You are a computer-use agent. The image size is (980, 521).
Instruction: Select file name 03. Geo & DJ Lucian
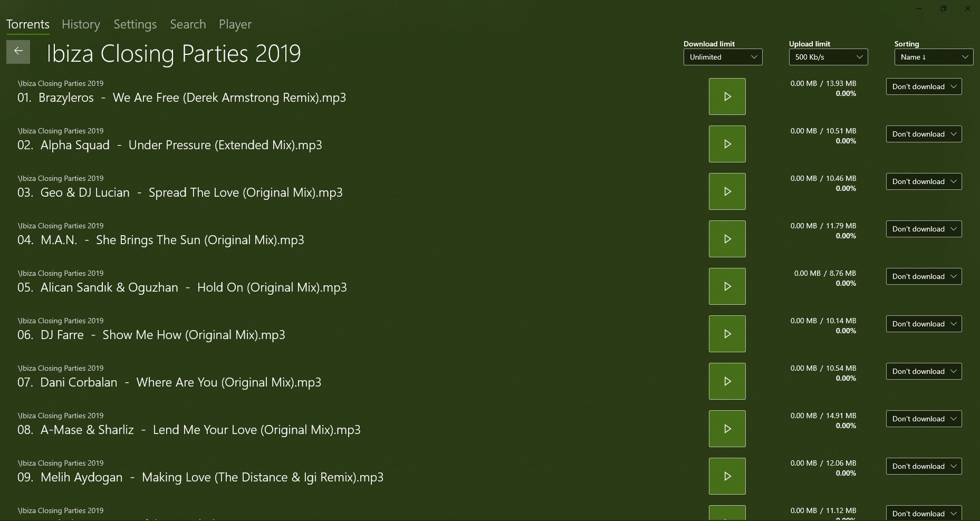pos(180,192)
